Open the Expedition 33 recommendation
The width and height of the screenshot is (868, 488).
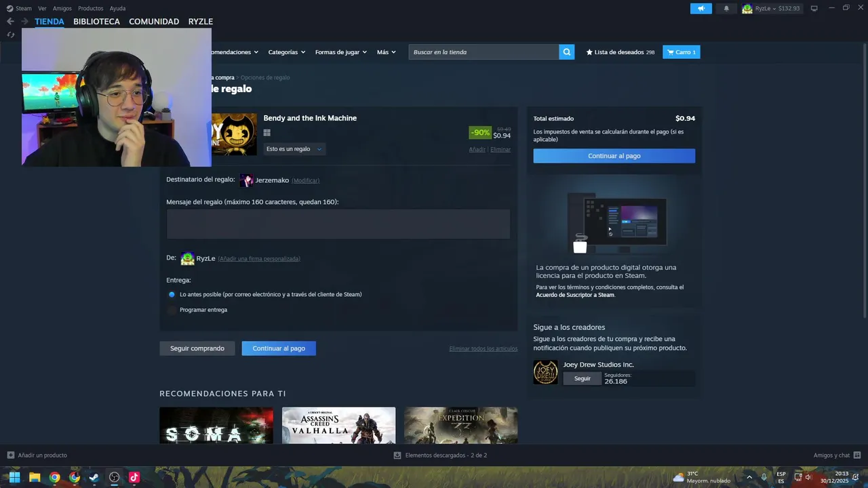point(461,426)
